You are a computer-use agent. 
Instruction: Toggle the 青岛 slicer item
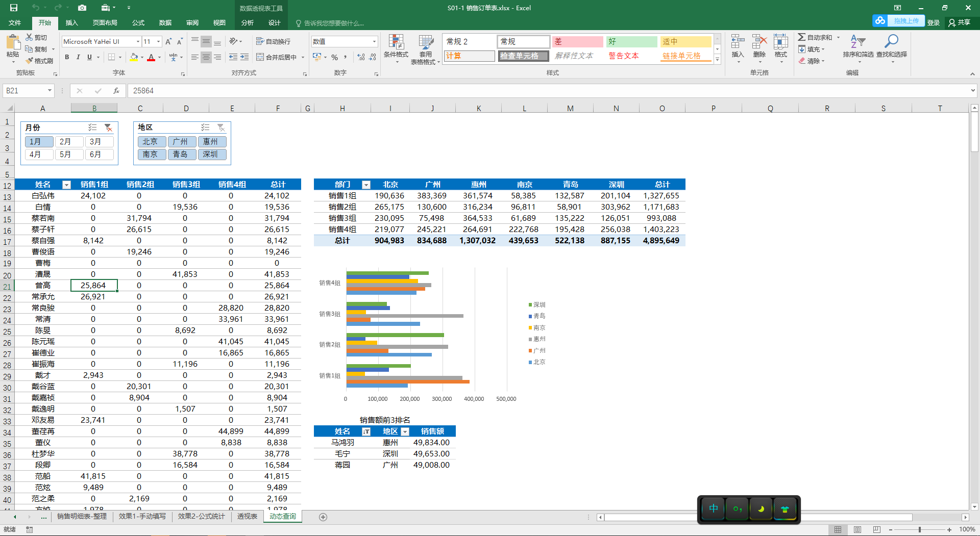[x=182, y=154]
